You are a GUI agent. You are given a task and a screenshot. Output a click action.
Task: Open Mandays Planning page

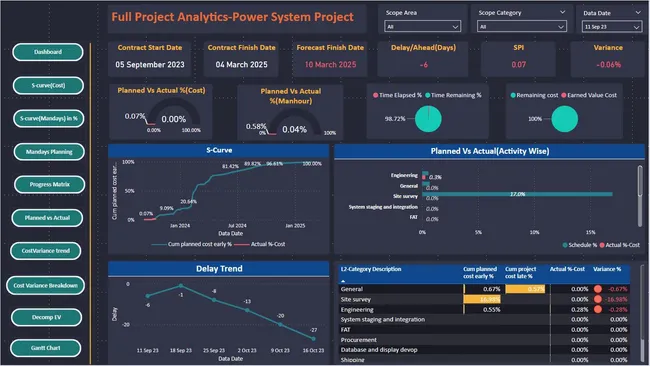coord(49,152)
